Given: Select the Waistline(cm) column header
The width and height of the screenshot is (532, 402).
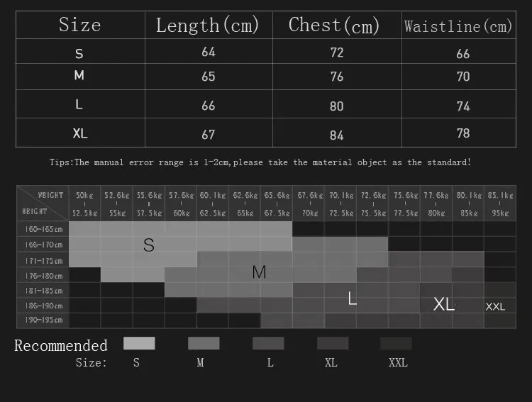Looking at the screenshot, I should tap(458, 26).
